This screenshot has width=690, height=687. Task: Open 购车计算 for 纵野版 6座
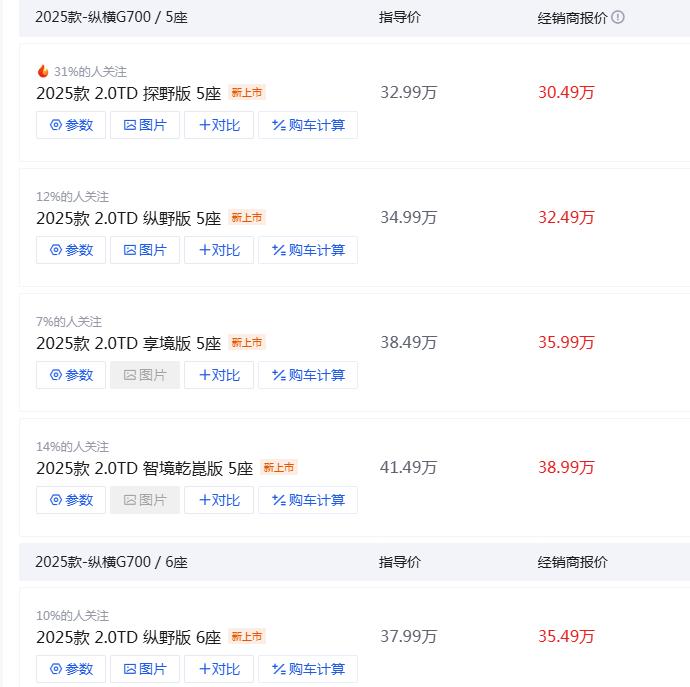tap(308, 669)
